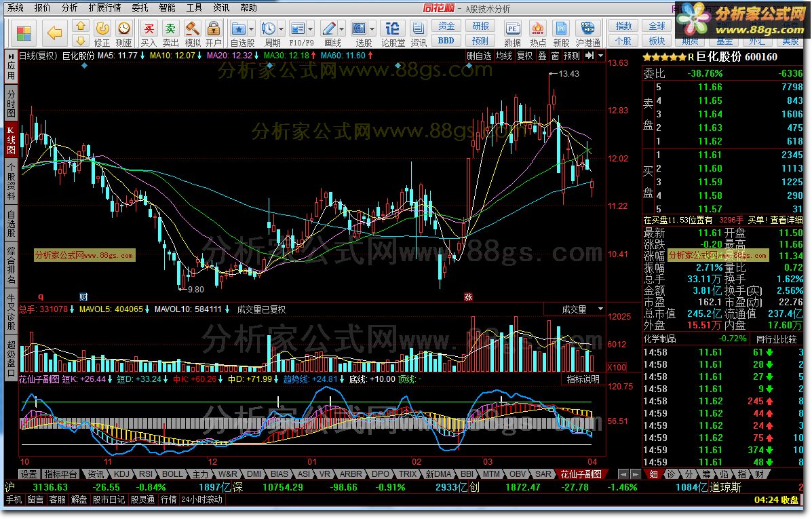The width and height of the screenshot is (812, 519).
Task: Expand the 自选股 dropdown arrow
Action: tap(252, 28)
